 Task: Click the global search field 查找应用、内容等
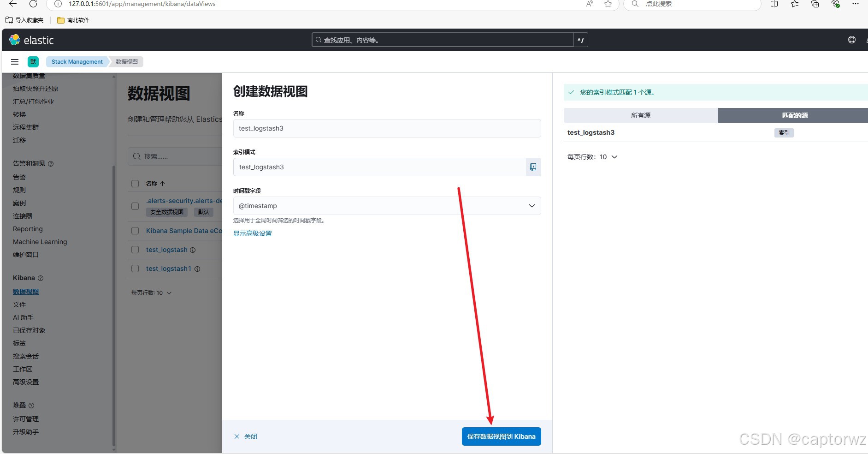(x=443, y=40)
